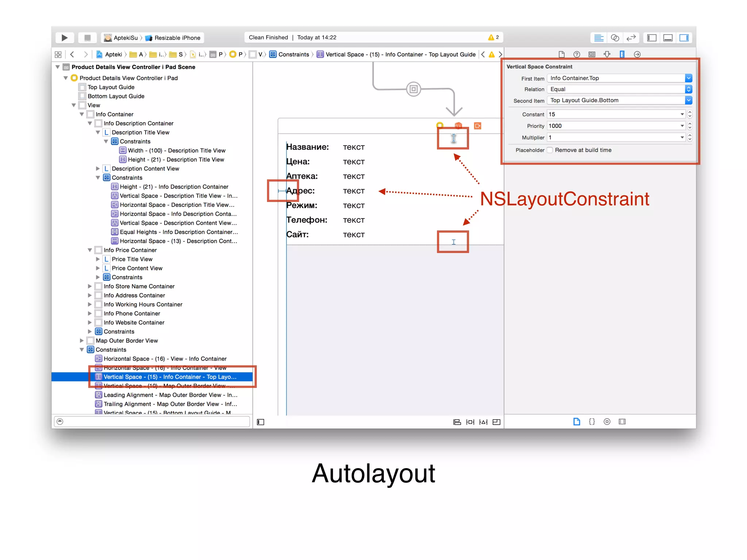Toggle the Utilities pane
The width and height of the screenshot is (747, 560).
[684, 38]
